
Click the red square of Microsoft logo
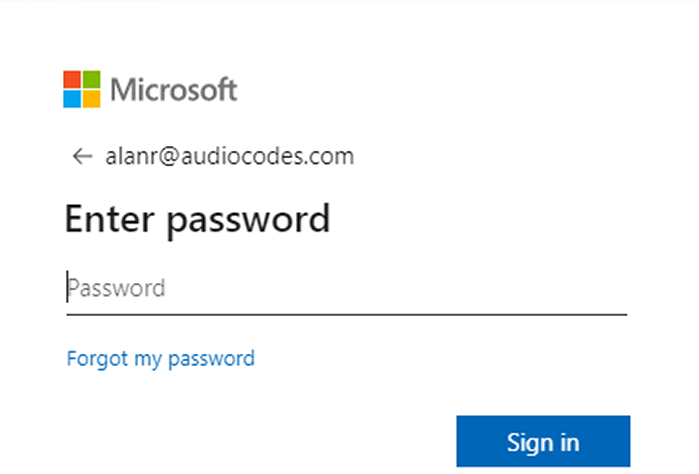coord(73,79)
